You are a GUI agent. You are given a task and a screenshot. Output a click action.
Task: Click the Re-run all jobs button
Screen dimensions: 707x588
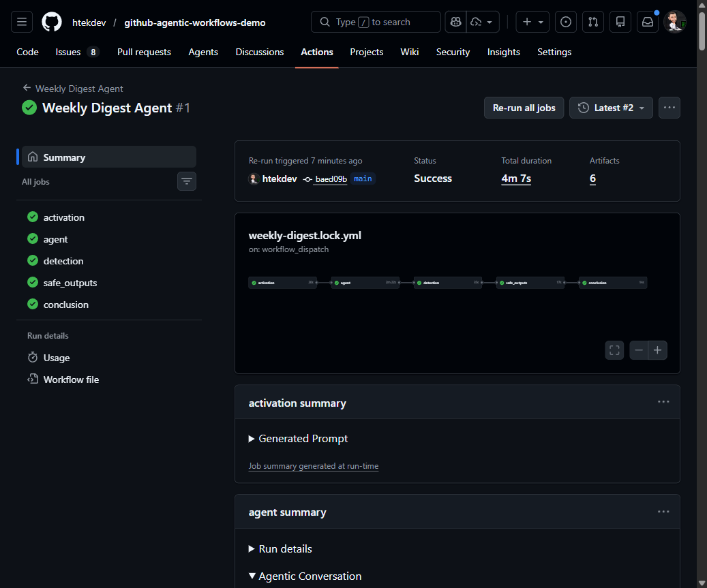coord(524,107)
